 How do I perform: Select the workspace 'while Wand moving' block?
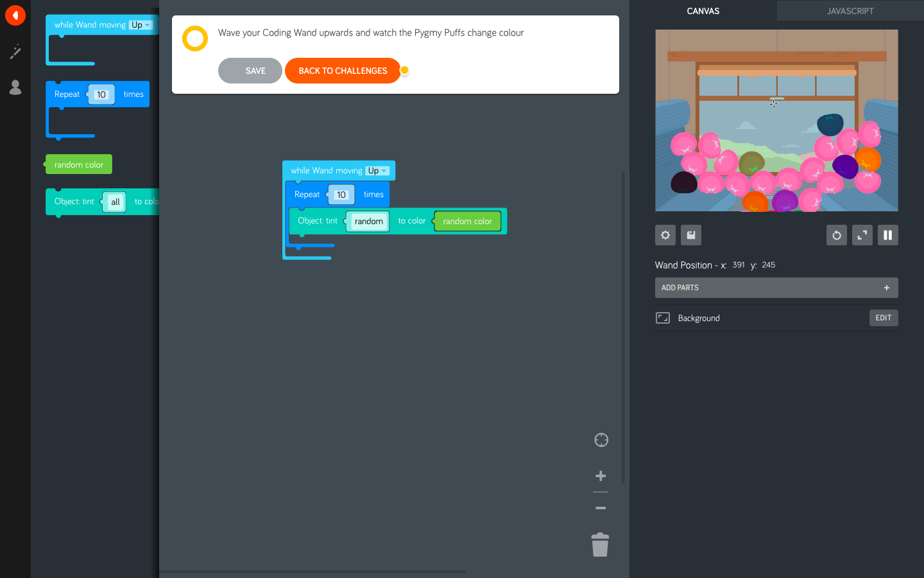pyautogui.click(x=326, y=171)
